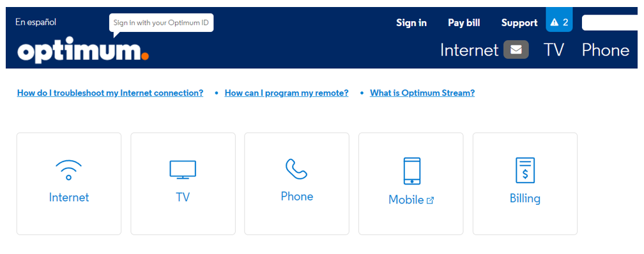Select the bill receipt icon in Billing card
The height and width of the screenshot is (254, 644).
[525, 170]
